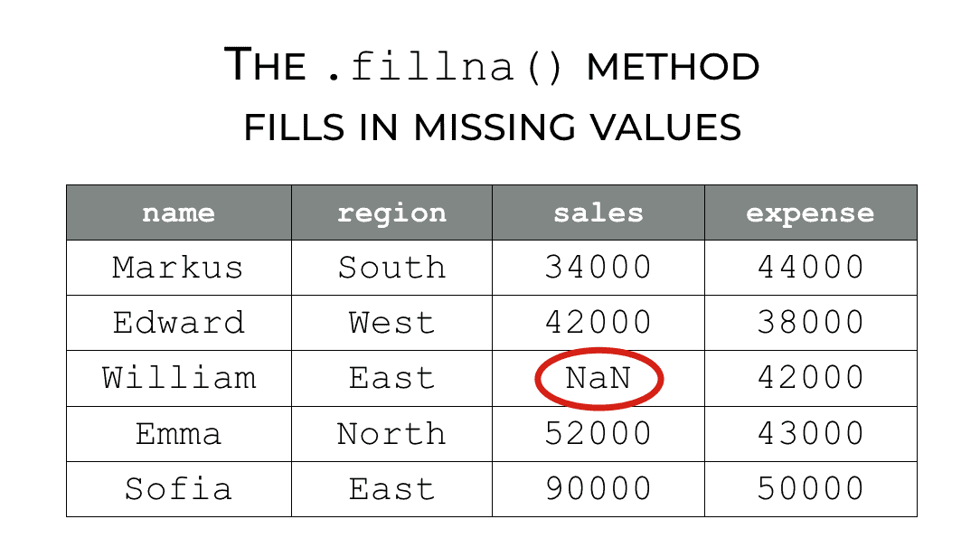Select the sales column header

[x=598, y=212]
